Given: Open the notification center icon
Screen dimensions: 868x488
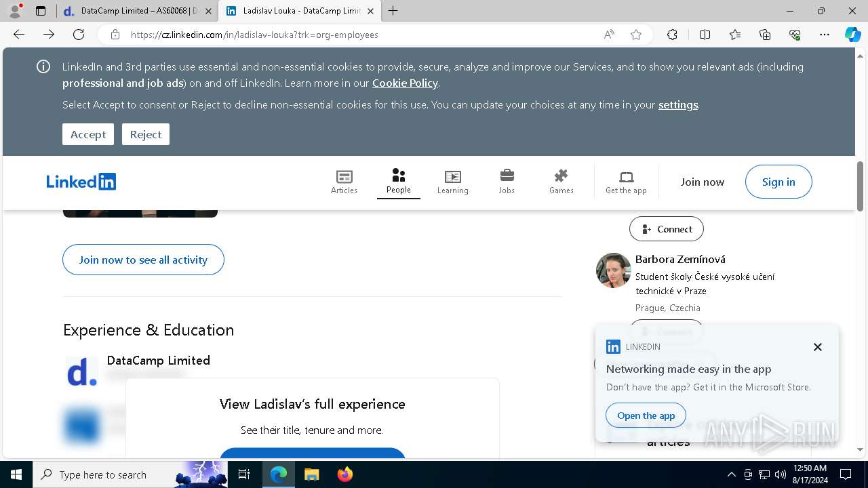Looking at the screenshot, I should (x=846, y=474).
